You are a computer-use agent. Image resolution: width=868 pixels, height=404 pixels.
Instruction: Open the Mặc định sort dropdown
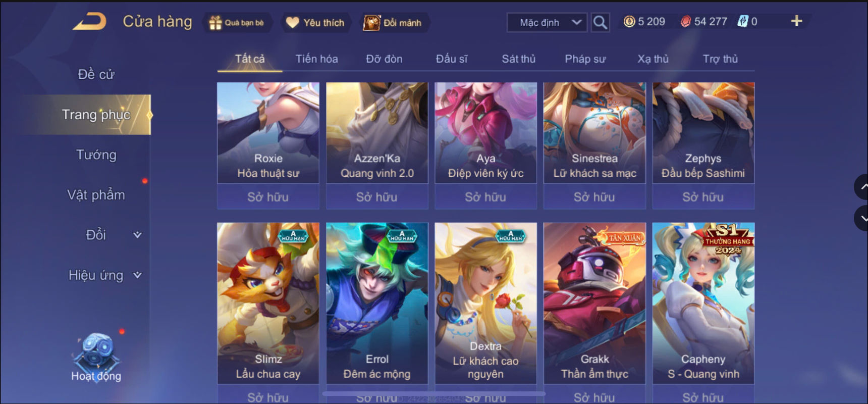pyautogui.click(x=547, y=22)
